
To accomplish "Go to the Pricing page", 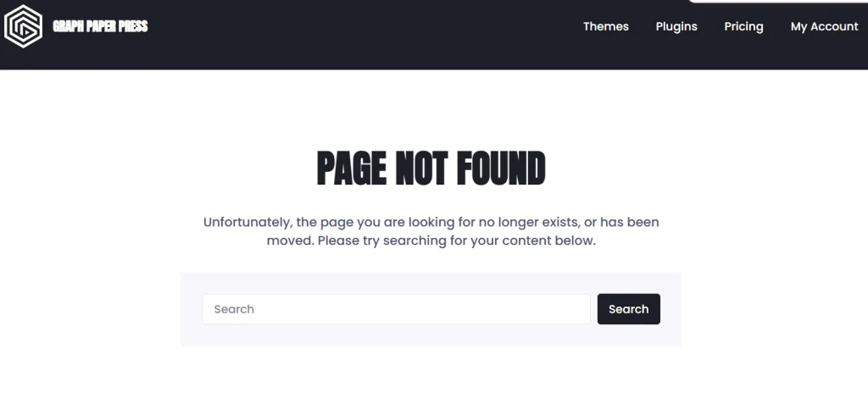I will pyautogui.click(x=743, y=26).
